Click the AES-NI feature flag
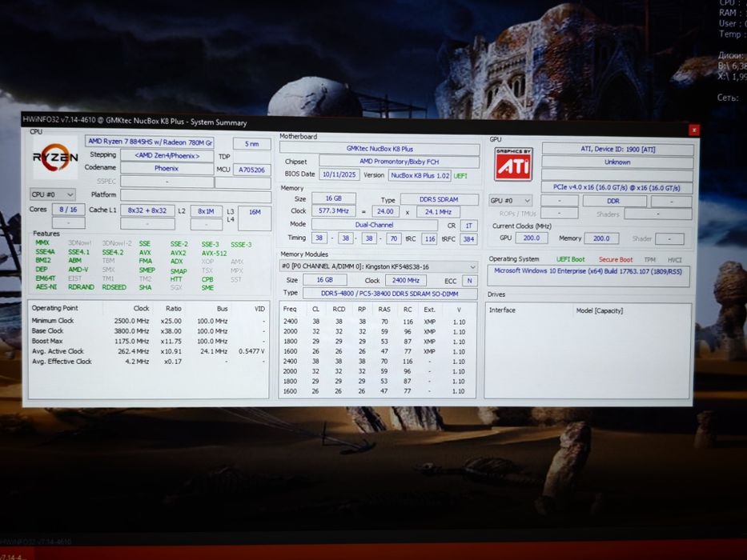The height and width of the screenshot is (560, 747). point(46,286)
